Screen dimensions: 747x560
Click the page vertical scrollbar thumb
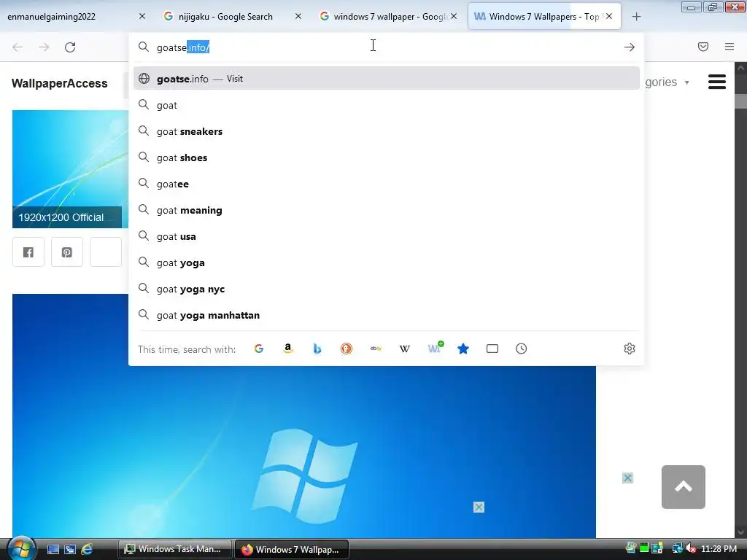[741, 101]
